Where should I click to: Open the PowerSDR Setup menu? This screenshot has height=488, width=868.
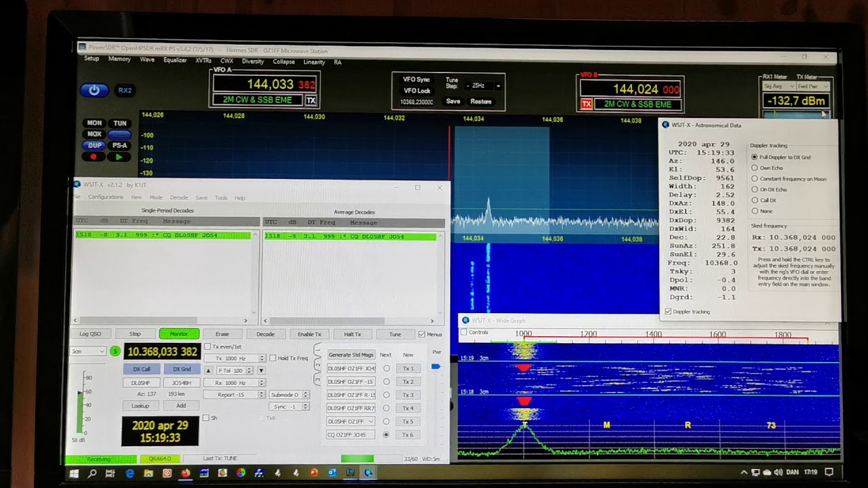click(92, 59)
